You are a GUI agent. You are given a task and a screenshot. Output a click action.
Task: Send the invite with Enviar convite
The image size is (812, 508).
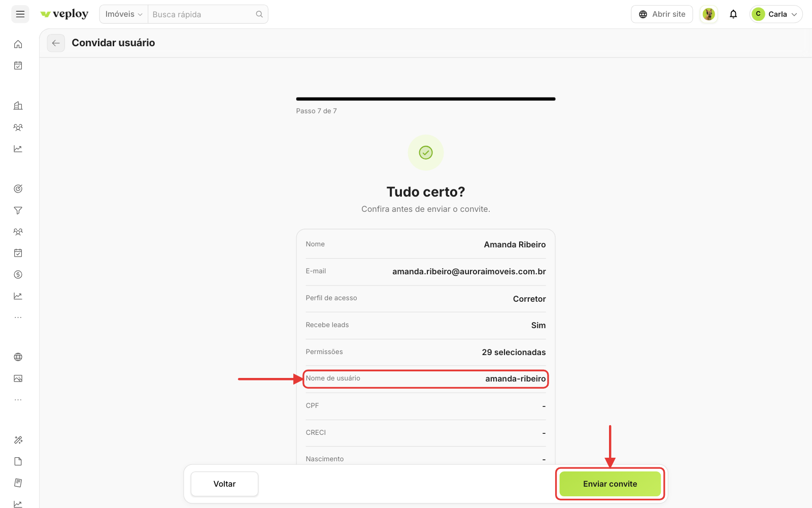(610, 484)
